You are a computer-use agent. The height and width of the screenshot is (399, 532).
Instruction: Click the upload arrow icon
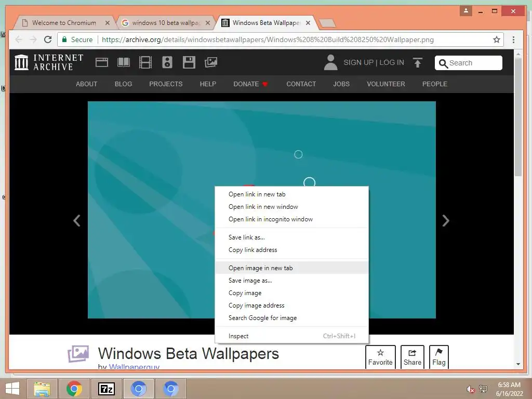418,62
